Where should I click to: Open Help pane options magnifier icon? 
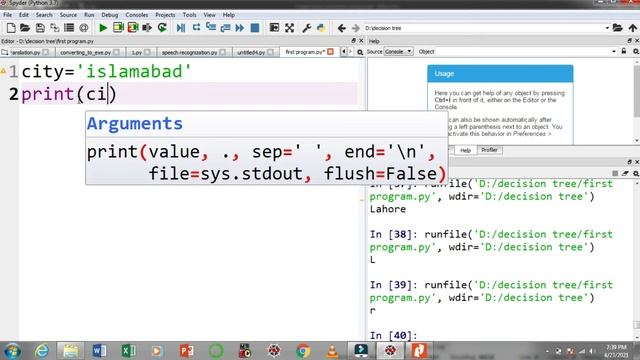pos(636,51)
